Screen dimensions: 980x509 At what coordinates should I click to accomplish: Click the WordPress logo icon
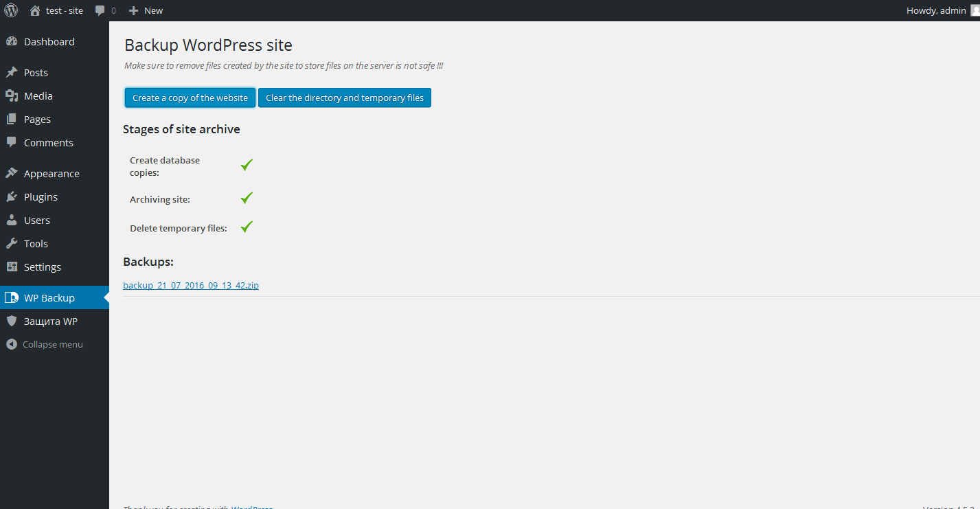(x=11, y=10)
